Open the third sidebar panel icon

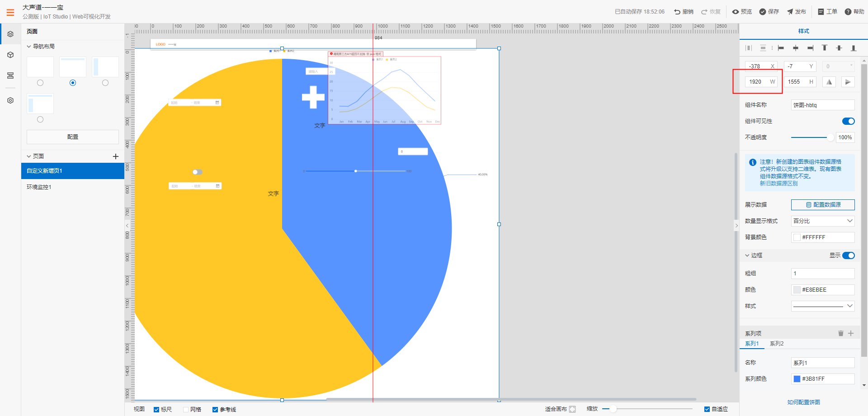(10, 76)
